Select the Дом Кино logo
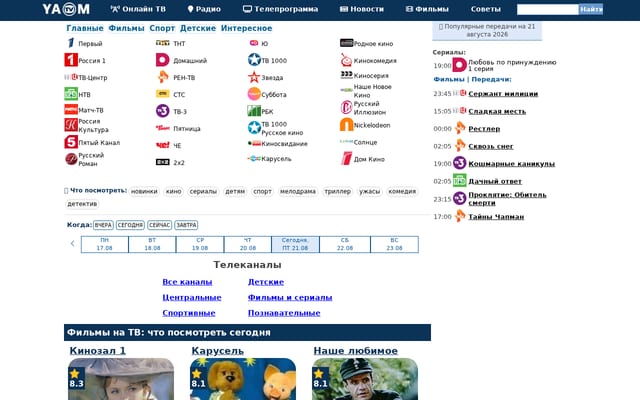640x400 pixels. (347, 159)
